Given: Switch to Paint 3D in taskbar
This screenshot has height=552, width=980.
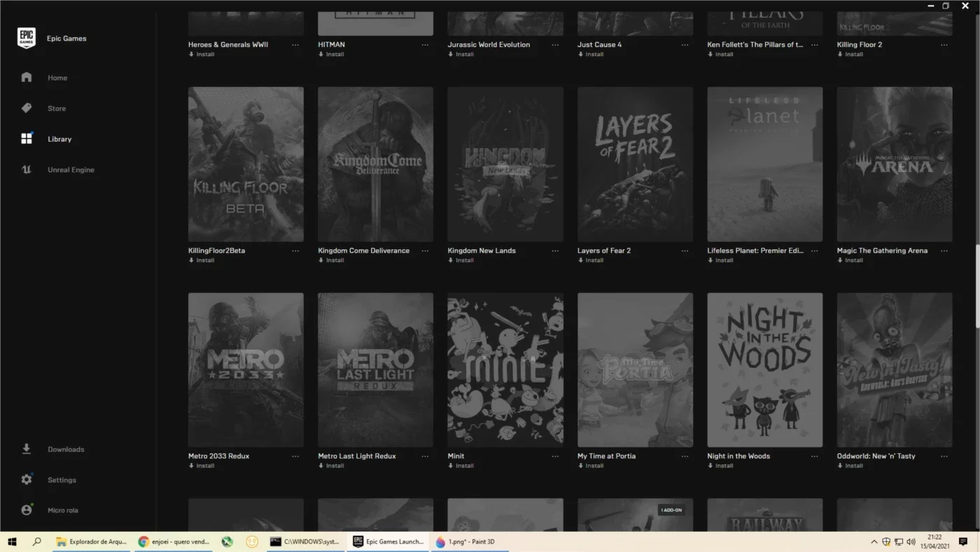Looking at the screenshot, I should [x=465, y=541].
